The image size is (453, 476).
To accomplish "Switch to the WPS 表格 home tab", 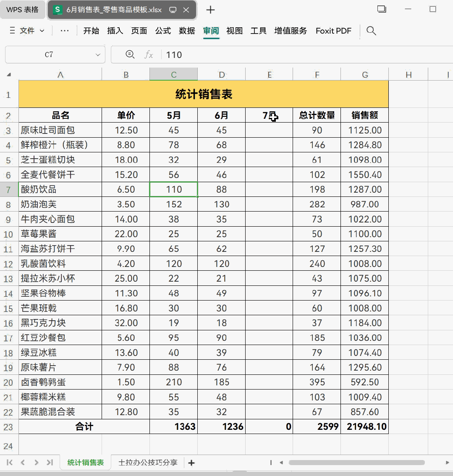I will pos(23,10).
